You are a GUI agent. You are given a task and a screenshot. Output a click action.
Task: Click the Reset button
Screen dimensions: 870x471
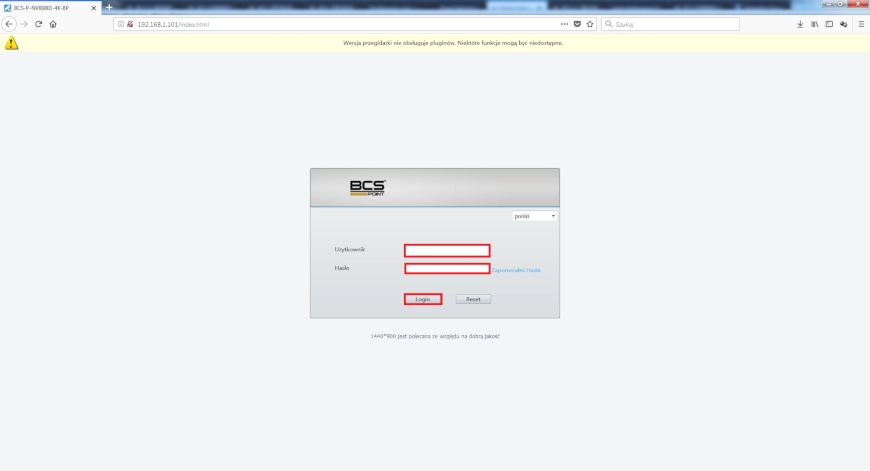click(473, 299)
